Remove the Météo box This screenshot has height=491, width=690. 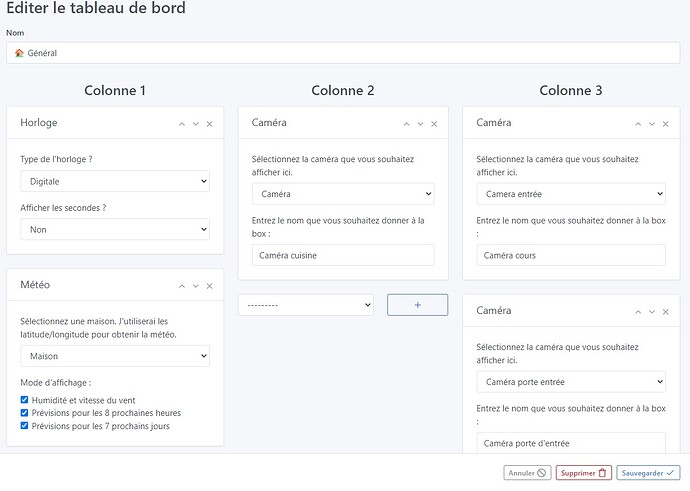209,286
